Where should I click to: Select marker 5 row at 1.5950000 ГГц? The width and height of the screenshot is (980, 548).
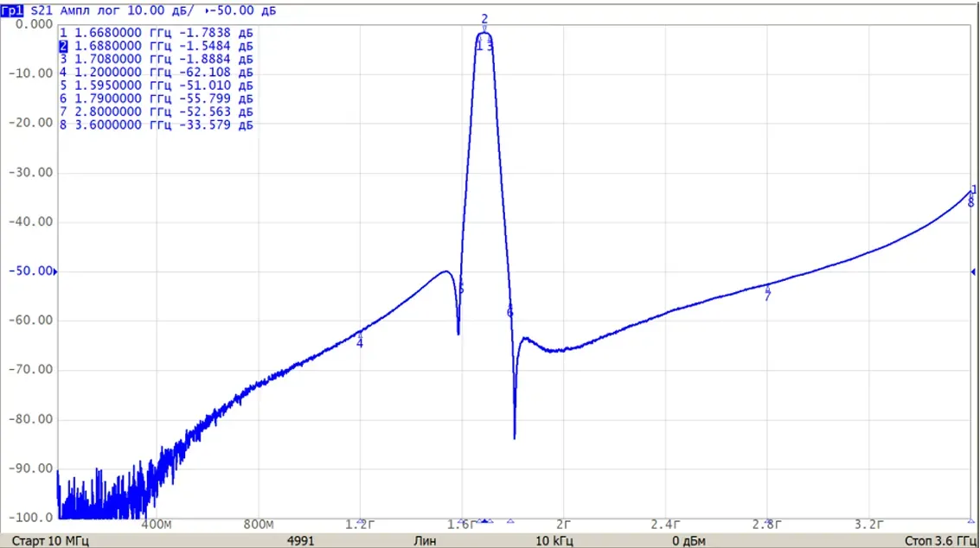click(157, 85)
